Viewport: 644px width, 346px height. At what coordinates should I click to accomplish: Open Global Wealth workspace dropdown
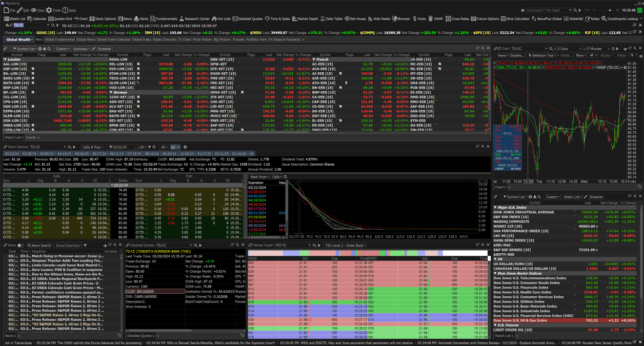tap(20, 39)
